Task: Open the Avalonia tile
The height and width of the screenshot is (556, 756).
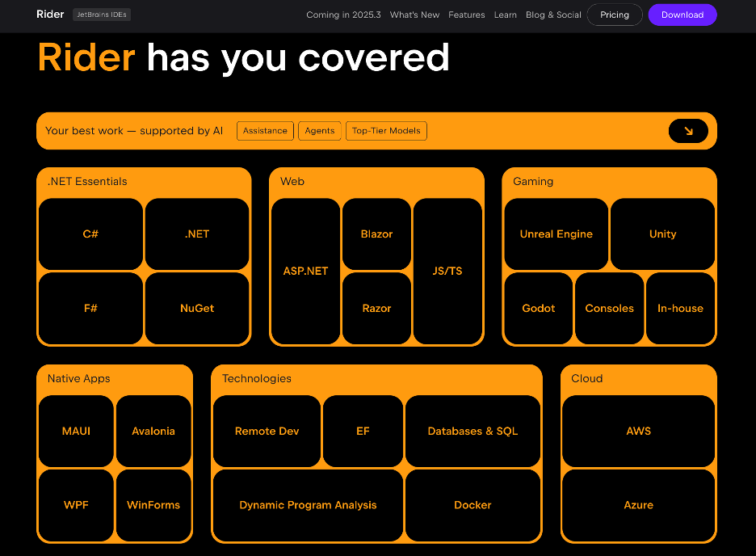Action: point(153,431)
